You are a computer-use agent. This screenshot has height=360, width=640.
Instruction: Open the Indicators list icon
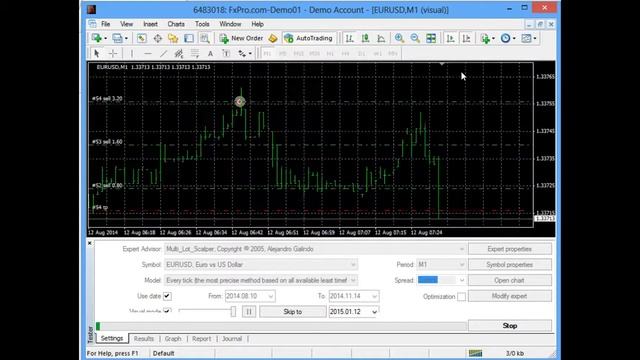point(486,38)
